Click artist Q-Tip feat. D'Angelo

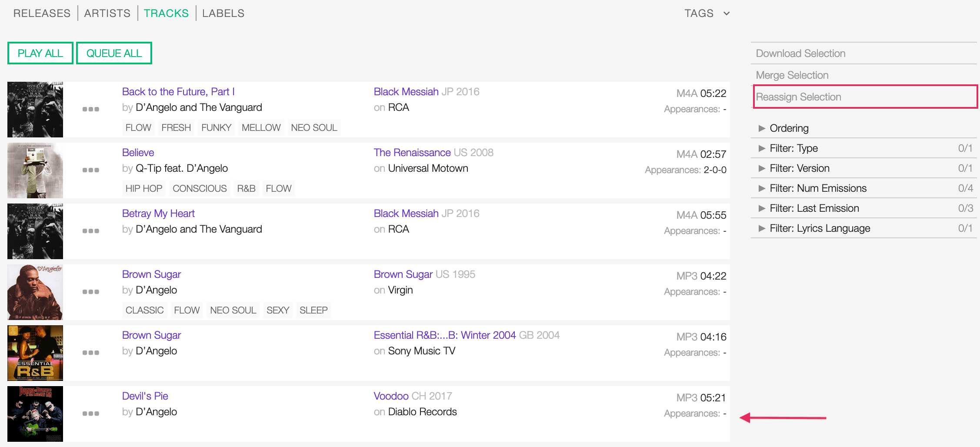(182, 168)
